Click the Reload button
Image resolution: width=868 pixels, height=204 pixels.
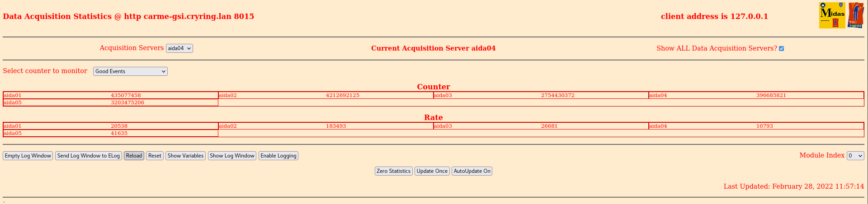pyautogui.click(x=134, y=156)
